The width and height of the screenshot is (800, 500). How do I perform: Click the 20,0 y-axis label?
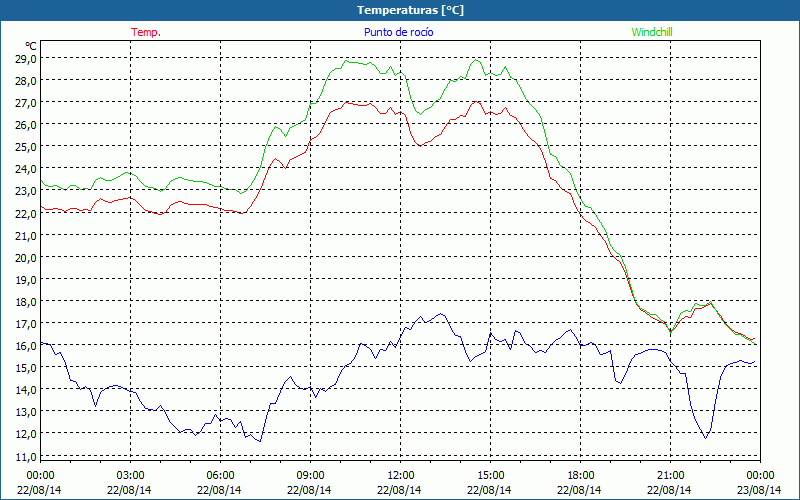click(26, 257)
